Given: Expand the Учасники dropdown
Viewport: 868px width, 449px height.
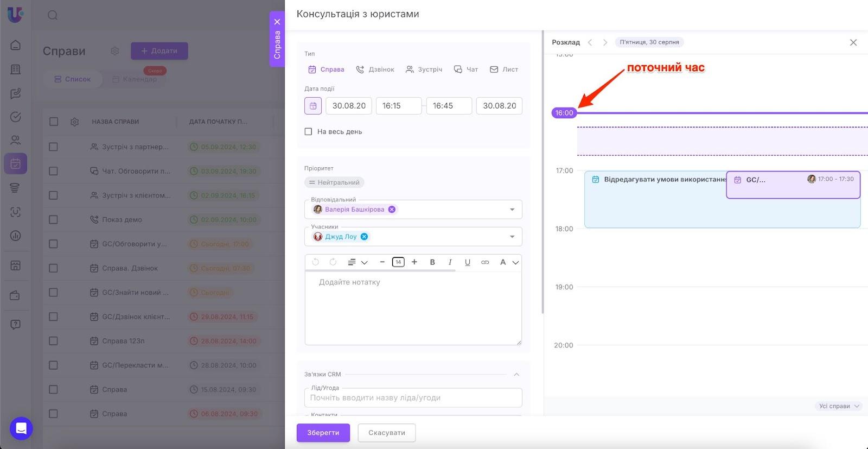Looking at the screenshot, I should [x=512, y=237].
